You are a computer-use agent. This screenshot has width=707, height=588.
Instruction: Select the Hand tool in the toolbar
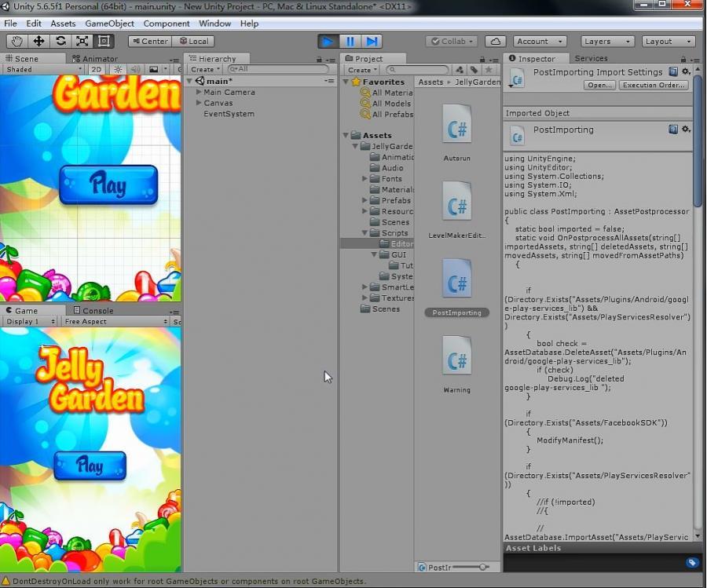(16, 41)
